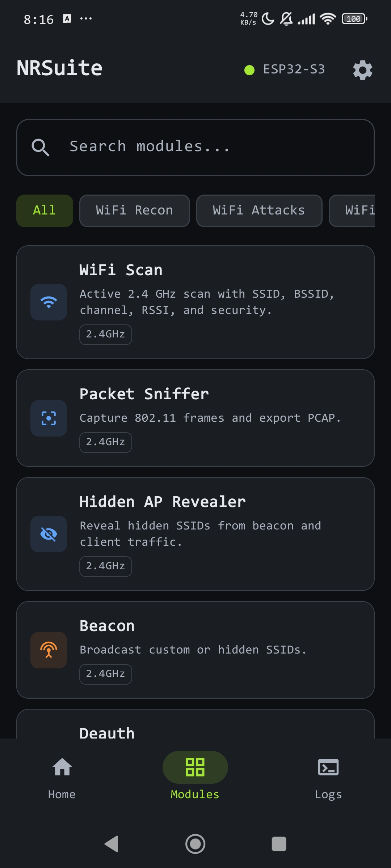The width and height of the screenshot is (391, 868).
Task: Open settings via the gear icon
Action: click(x=362, y=70)
